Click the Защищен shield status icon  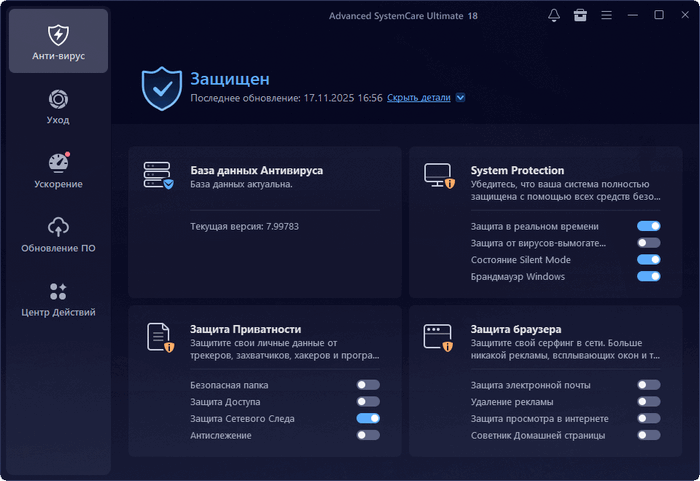tap(161, 88)
